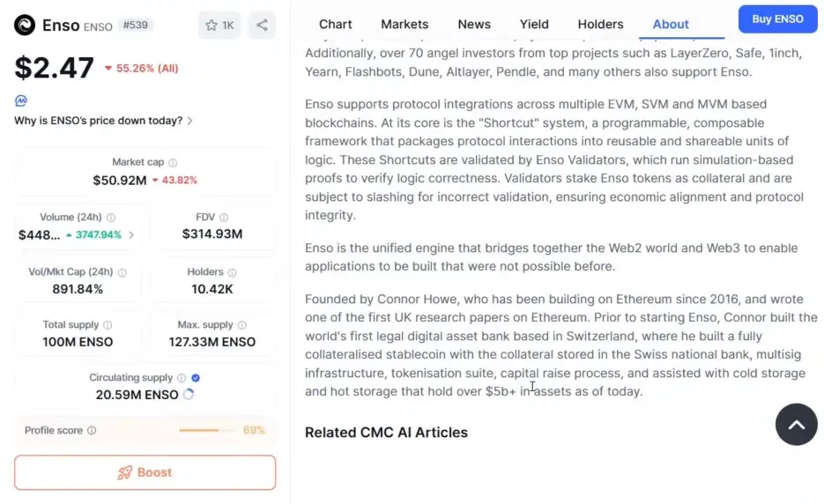Open the price change period dropdown (All)
The width and height of the screenshot is (824, 504).
(x=141, y=69)
